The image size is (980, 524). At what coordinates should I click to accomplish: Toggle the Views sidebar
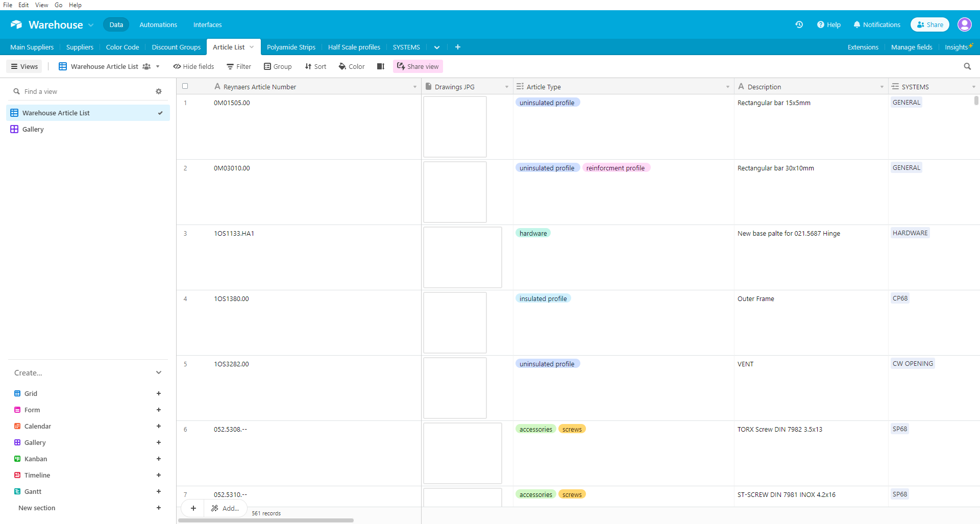pyautogui.click(x=24, y=66)
